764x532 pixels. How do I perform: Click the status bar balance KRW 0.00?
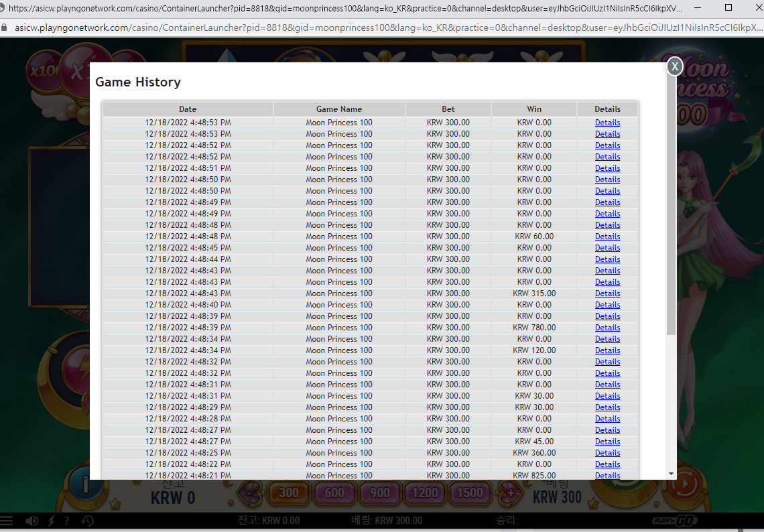(x=269, y=521)
